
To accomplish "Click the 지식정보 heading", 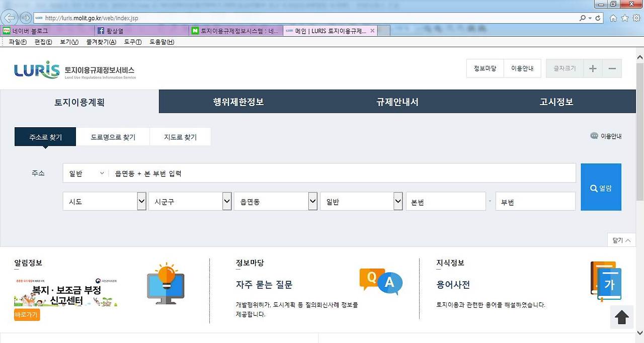I will click(450, 263).
